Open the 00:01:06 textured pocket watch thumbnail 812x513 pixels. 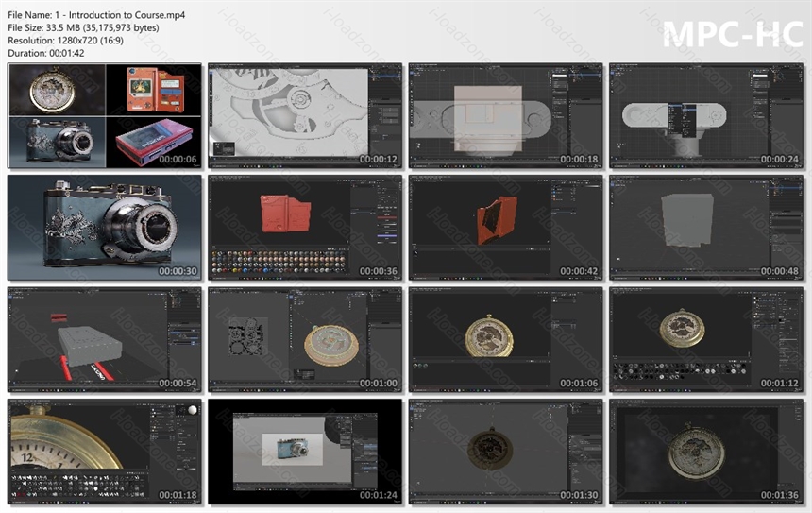tap(505, 340)
